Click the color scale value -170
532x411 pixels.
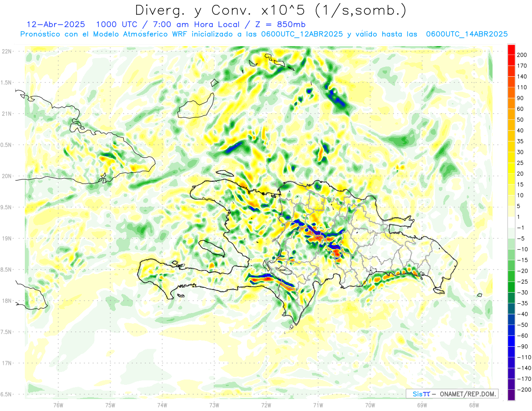pos(524,379)
